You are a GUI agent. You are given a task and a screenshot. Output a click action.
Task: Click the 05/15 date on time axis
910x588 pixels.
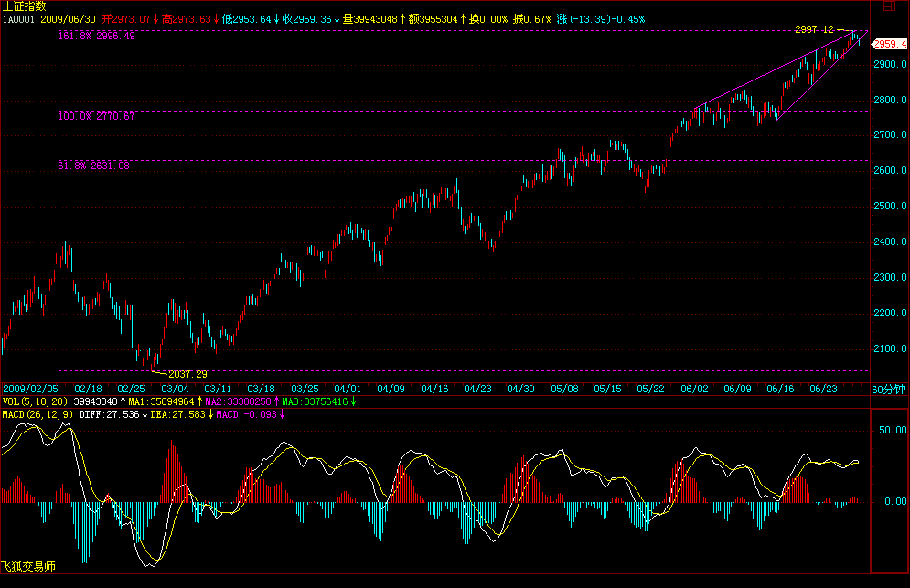pyautogui.click(x=607, y=389)
